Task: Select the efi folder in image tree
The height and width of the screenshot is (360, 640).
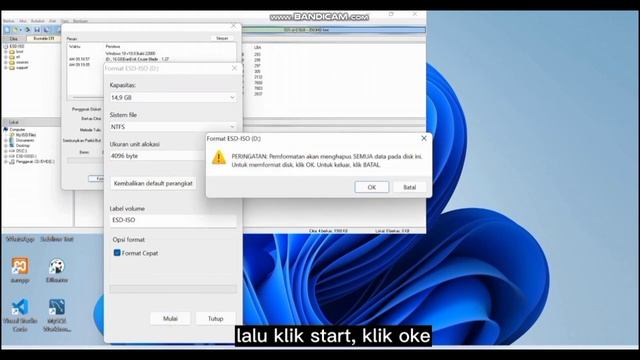Action: click(x=18, y=57)
